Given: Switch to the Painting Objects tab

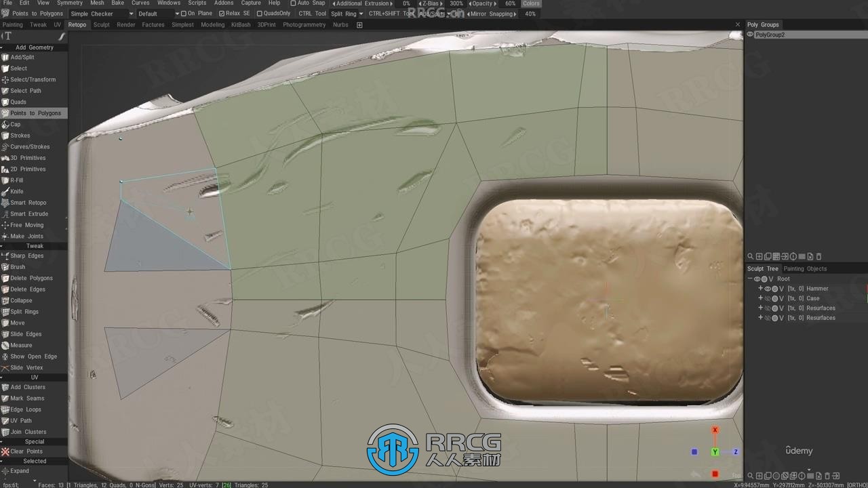Looking at the screenshot, I should tap(806, 268).
